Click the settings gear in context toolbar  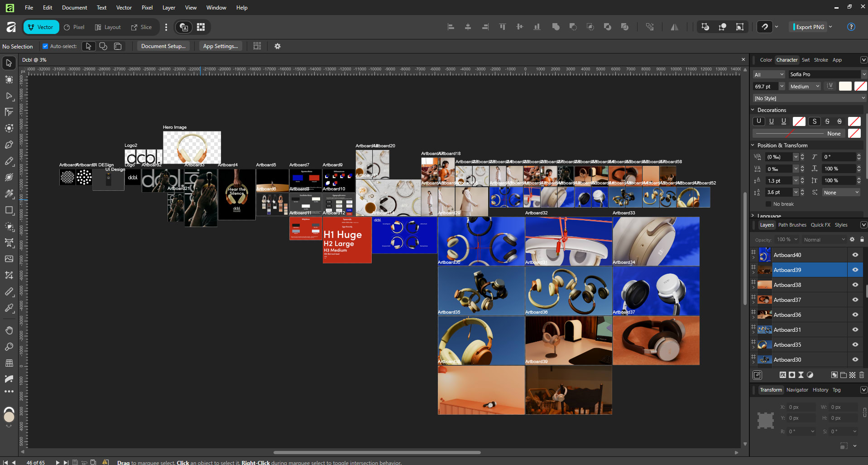click(278, 46)
